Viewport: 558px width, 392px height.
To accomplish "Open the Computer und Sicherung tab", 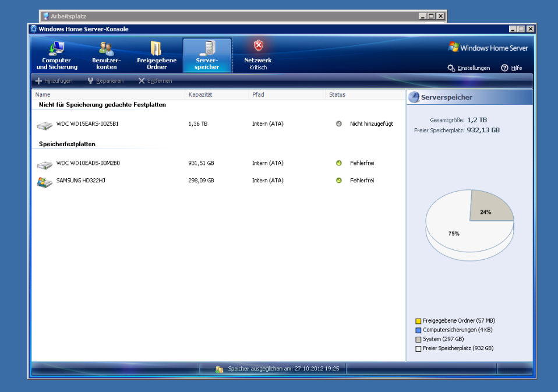I will click(x=56, y=55).
